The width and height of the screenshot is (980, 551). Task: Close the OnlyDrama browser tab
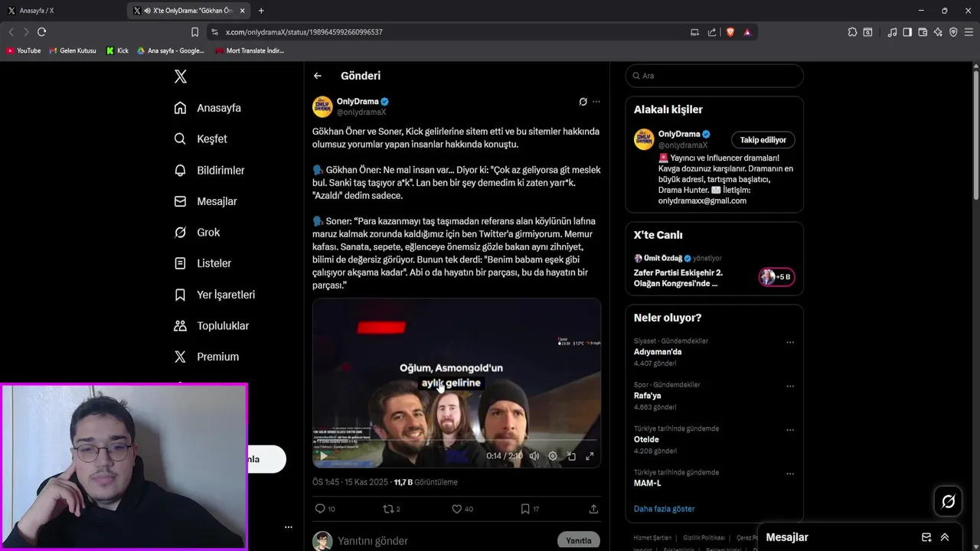(x=243, y=11)
